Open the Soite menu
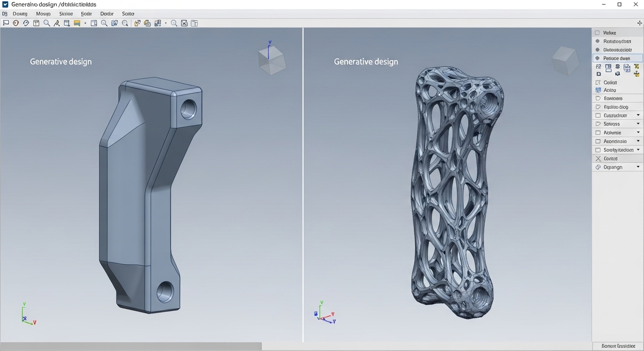 pyautogui.click(x=128, y=14)
